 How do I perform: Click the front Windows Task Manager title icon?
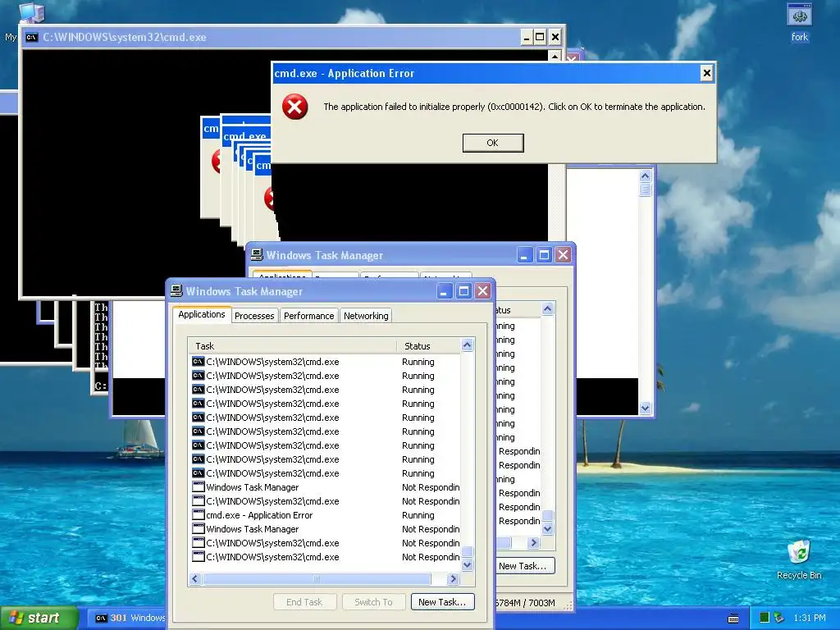pos(176,291)
